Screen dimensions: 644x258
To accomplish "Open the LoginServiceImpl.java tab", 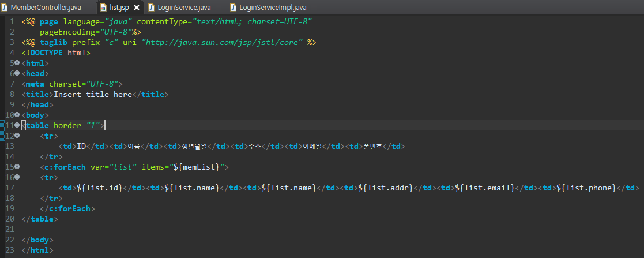I will 269,8.
